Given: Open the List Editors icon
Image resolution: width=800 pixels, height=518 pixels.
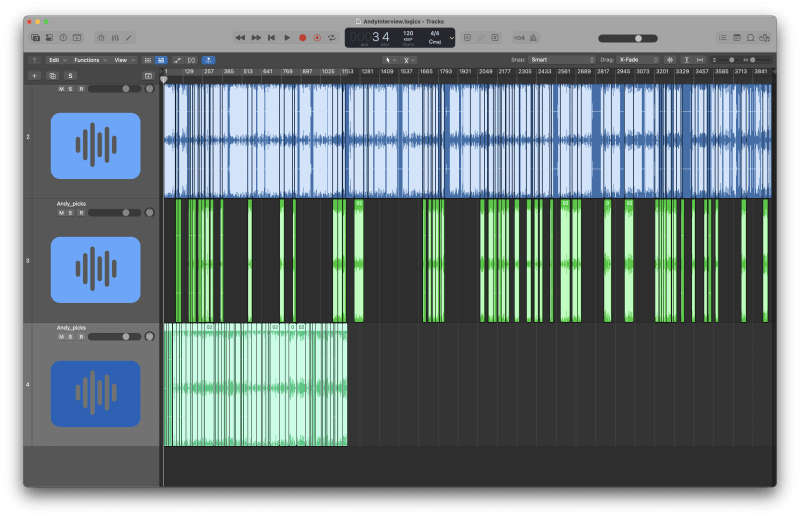Looking at the screenshot, I should click(x=722, y=38).
